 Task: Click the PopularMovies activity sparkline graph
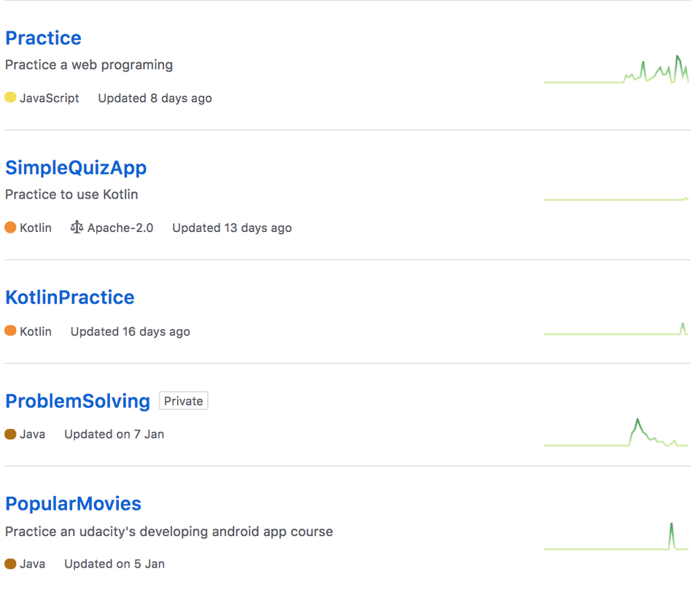(616, 536)
